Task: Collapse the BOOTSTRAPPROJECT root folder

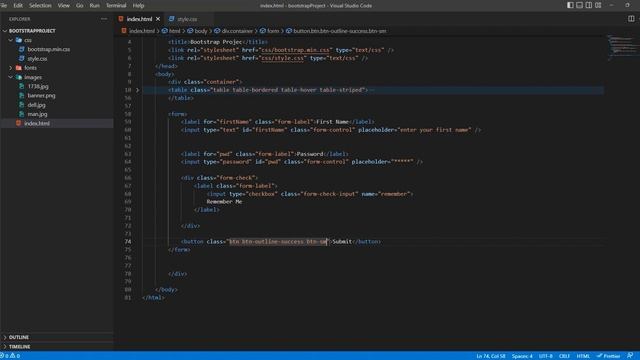Action: 5,31
